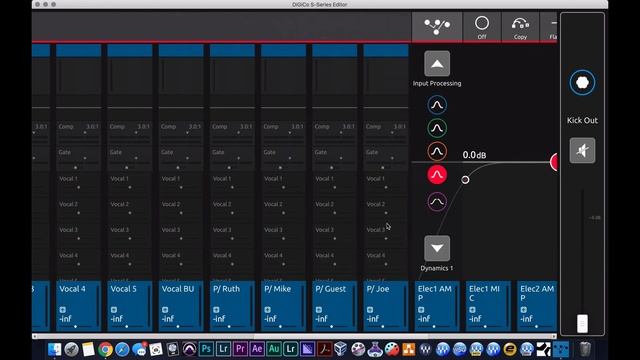Expand the plus icon on P/ Guest
This screenshot has height=360, width=640.
[319, 310]
